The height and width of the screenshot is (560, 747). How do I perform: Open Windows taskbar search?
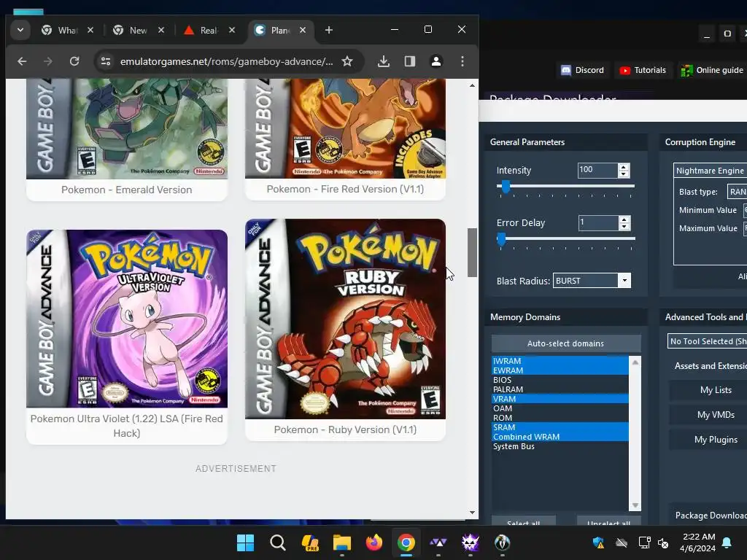point(277,542)
